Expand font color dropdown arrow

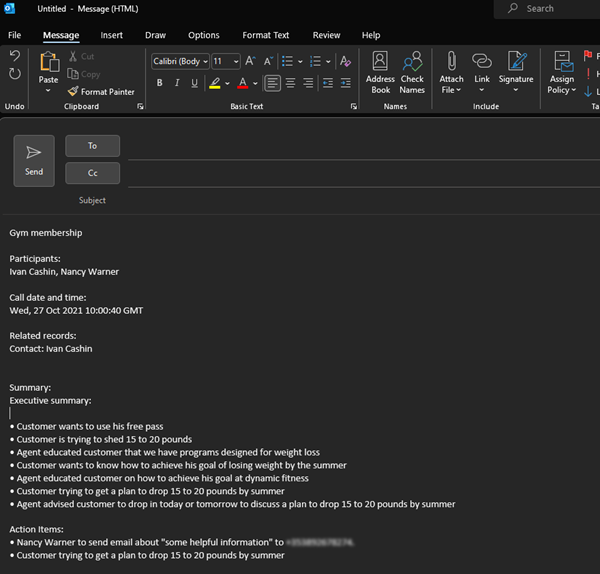(255, 83)
